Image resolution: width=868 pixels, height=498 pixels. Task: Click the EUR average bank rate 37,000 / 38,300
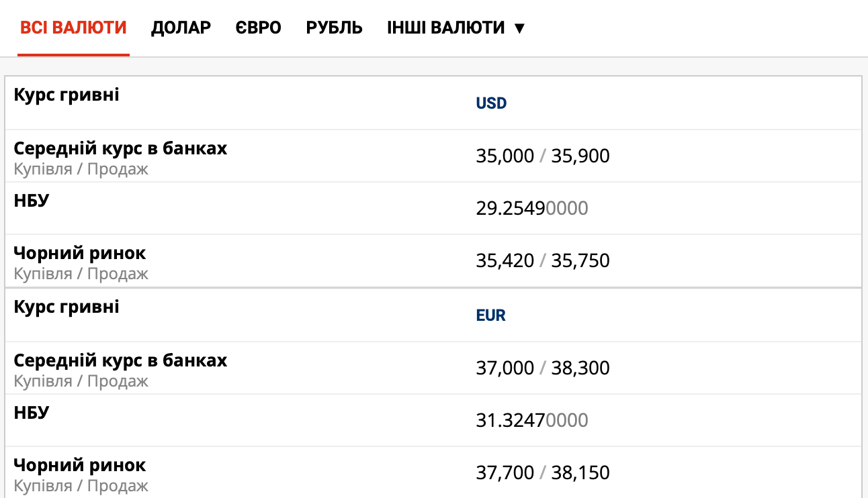(x=543, y=368)
